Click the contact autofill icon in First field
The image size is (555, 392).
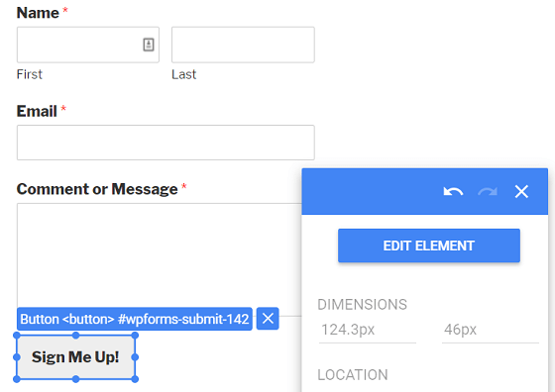[x=149, y=45]
